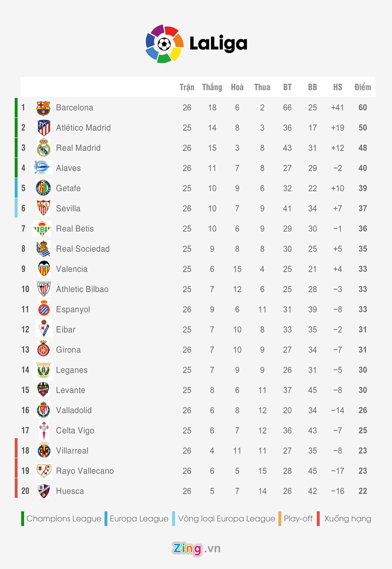
Task: Click the Valencia bat crest
Action: pyautogui.click(x=44, y=269)
